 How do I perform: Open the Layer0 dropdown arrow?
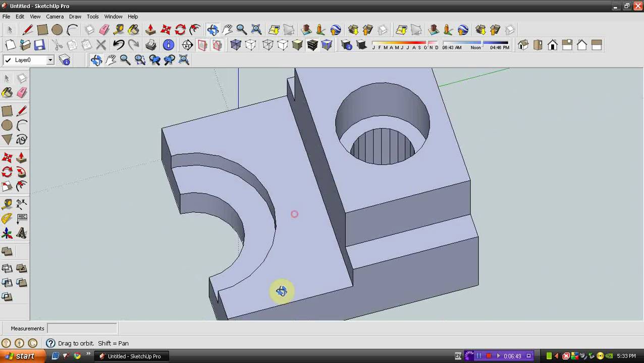[x=50, y=60]
